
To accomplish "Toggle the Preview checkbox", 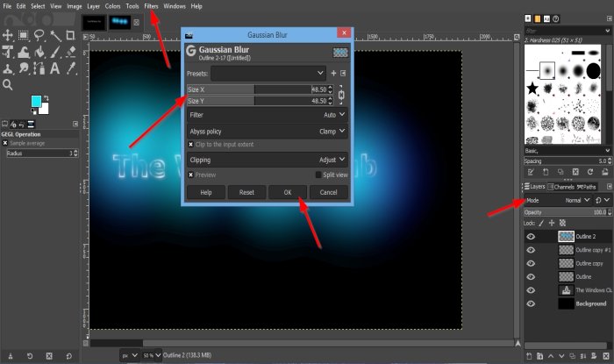I will (190, 175).
